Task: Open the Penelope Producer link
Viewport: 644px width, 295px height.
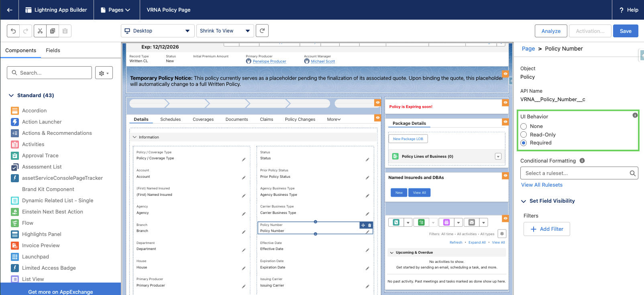Action: [x=269, y=61]
